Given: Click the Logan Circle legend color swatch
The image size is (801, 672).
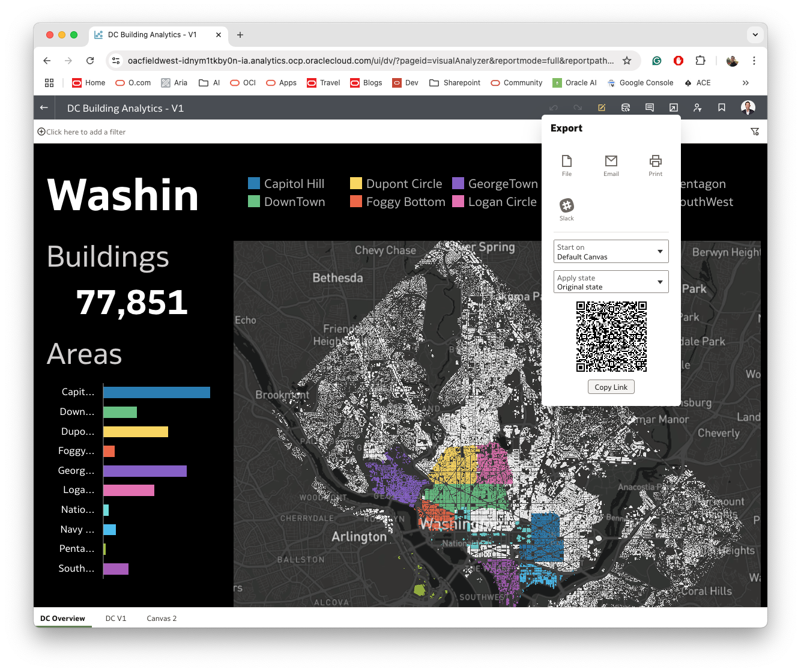Looking at the screenshot, I should point(458,201).
